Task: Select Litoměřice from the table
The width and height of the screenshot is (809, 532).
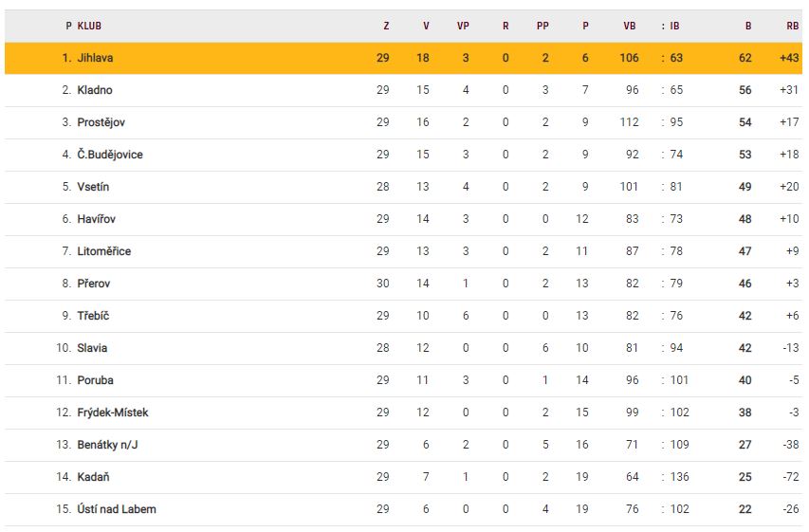Action: [104, 251]
